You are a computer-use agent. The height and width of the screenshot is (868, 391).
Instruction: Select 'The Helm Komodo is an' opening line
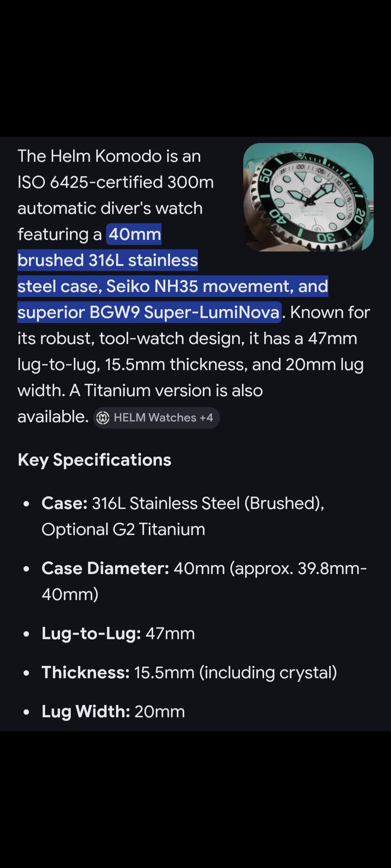tap(109, 156)
